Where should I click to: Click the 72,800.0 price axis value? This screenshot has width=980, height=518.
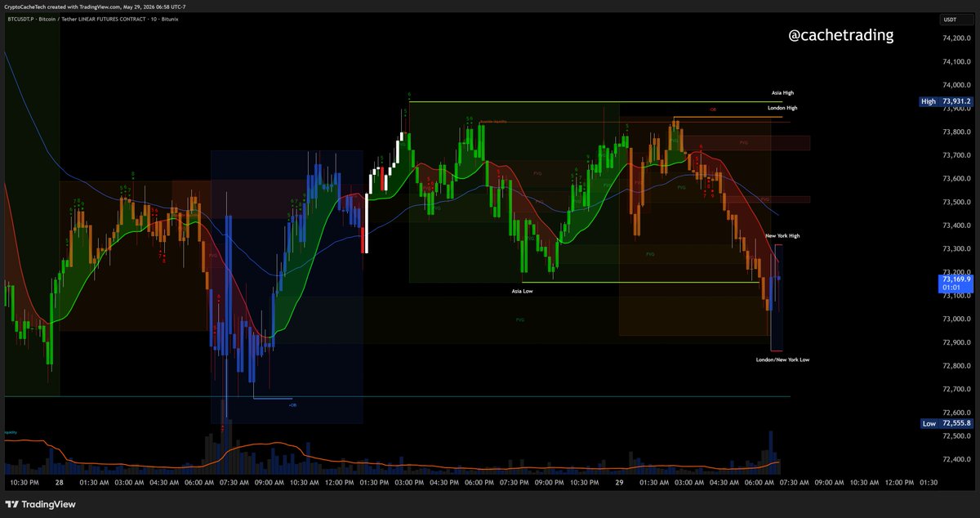tap(957, 366)
